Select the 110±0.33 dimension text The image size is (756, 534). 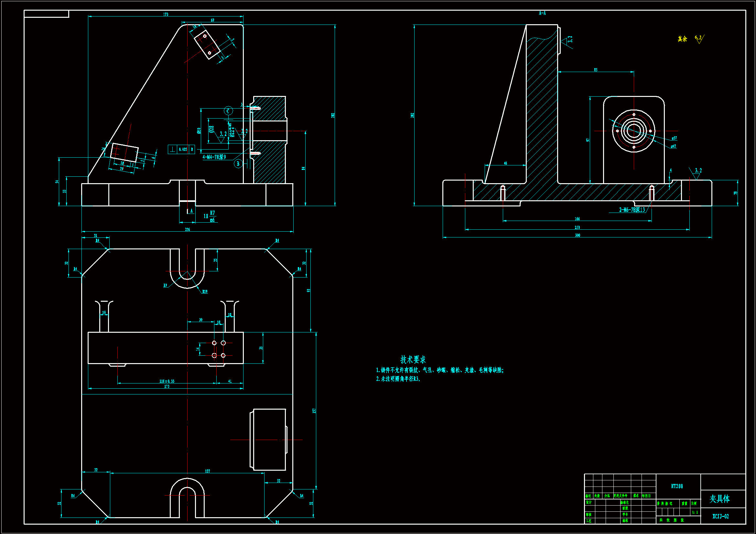coord(167,381)
